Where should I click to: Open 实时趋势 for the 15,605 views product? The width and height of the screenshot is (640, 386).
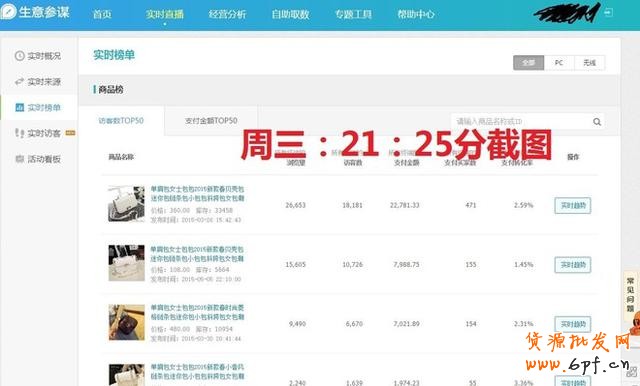coord(573,265)
